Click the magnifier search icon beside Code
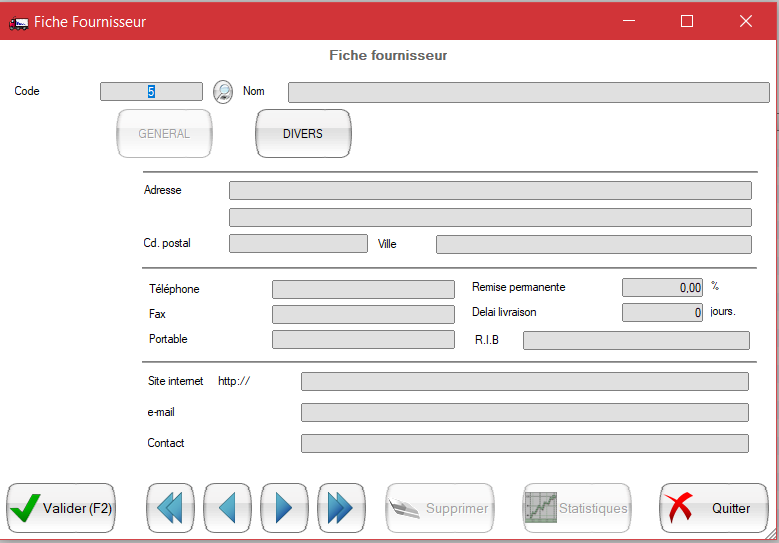 (x=223, y=91)
